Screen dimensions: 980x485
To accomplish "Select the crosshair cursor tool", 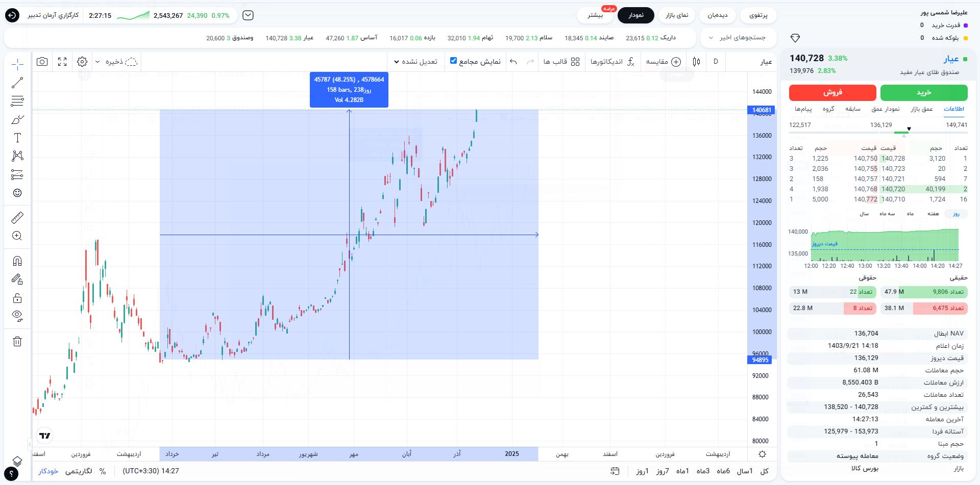I will (17, 64).
